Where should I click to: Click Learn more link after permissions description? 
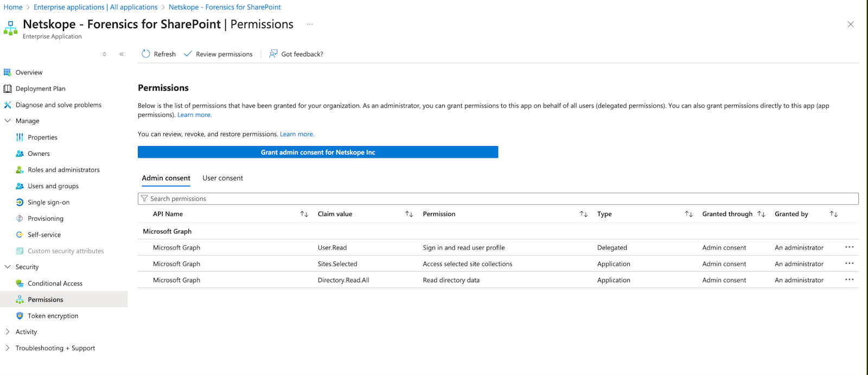(194, 115)
